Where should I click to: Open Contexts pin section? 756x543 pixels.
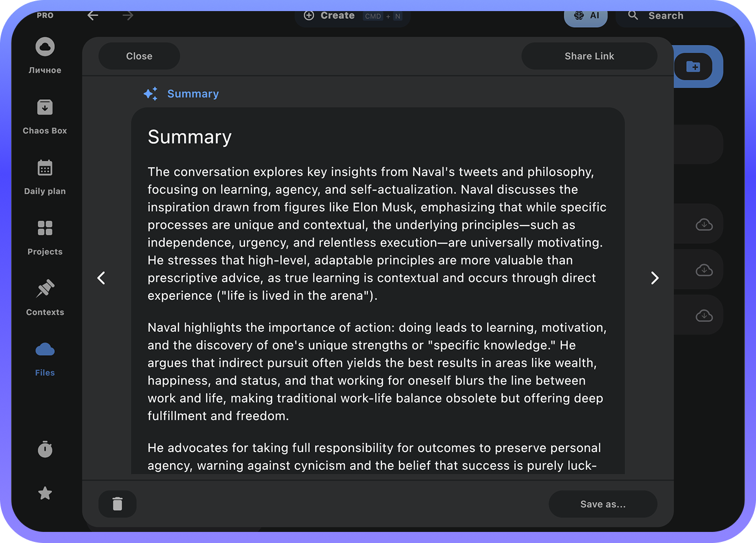pyautogui.click(x=45, y=297)
